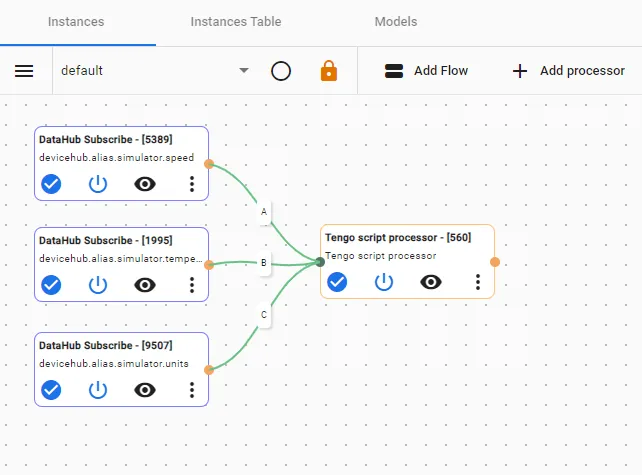Click connection label C

coord(264,315)
